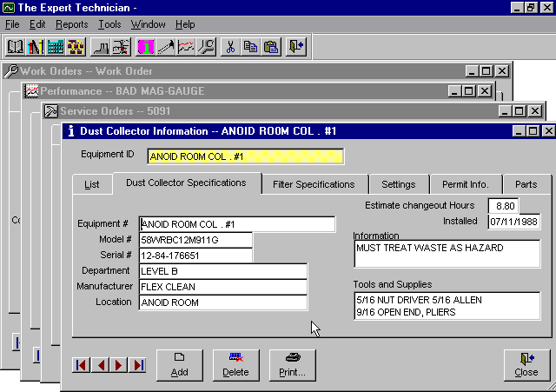Click the red piping schematic toolbar icon
The image size is (556, 392).
[121, 46]
